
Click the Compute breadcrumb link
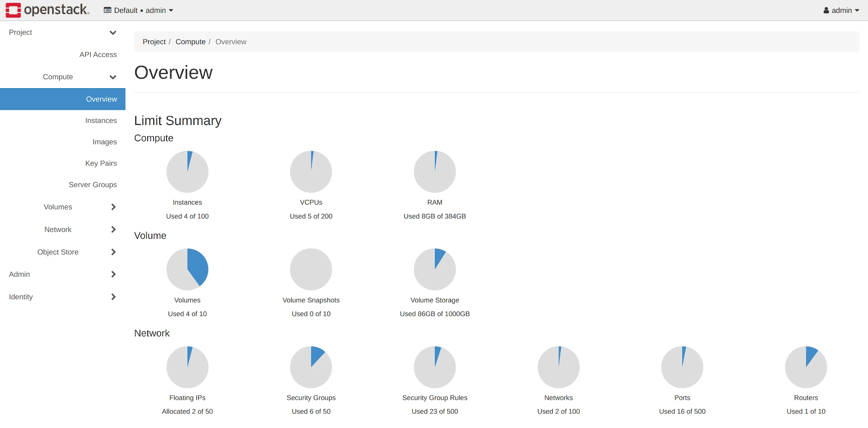click(190, 42)
